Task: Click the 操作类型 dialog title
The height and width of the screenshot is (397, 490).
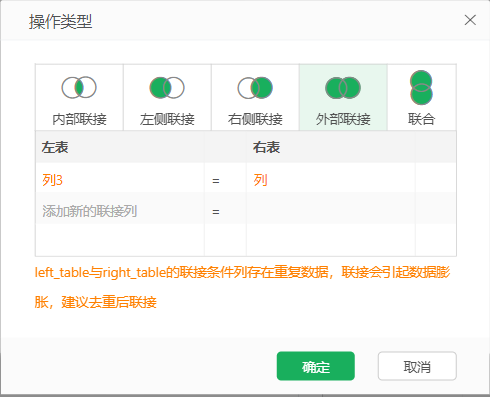Action: pyautogui.click(x=60, y=22)
